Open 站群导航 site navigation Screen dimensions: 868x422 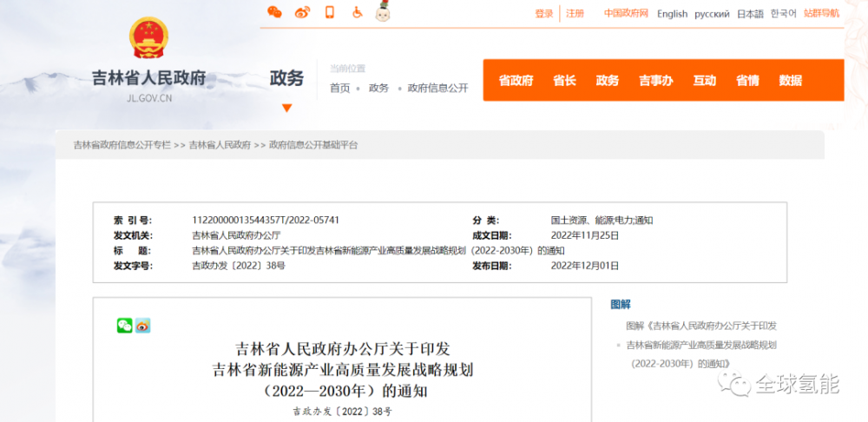pos(821,13)
